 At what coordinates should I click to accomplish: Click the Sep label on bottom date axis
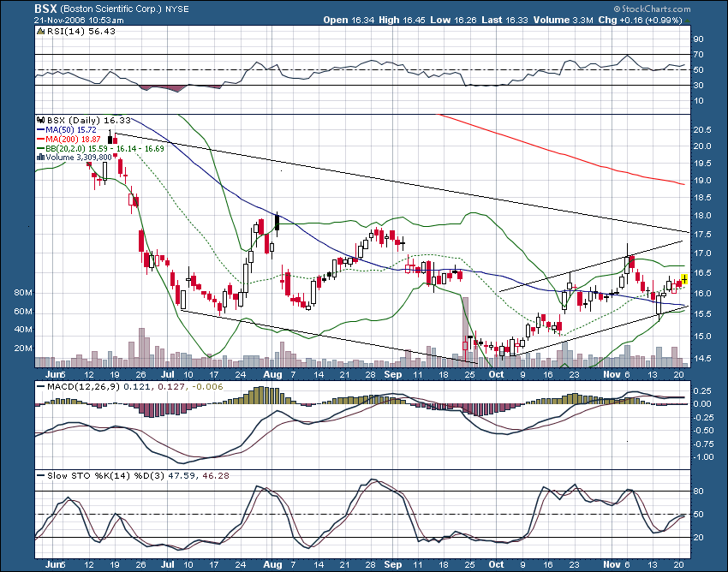[393, 564]
